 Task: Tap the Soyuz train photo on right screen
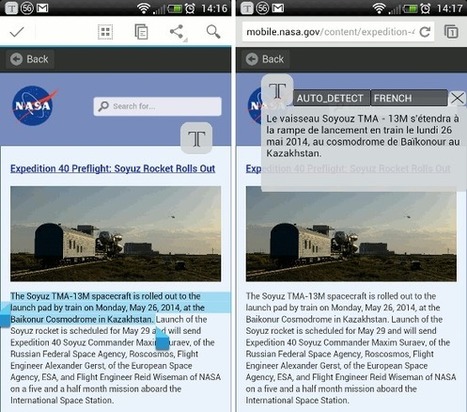click(351, 236)
